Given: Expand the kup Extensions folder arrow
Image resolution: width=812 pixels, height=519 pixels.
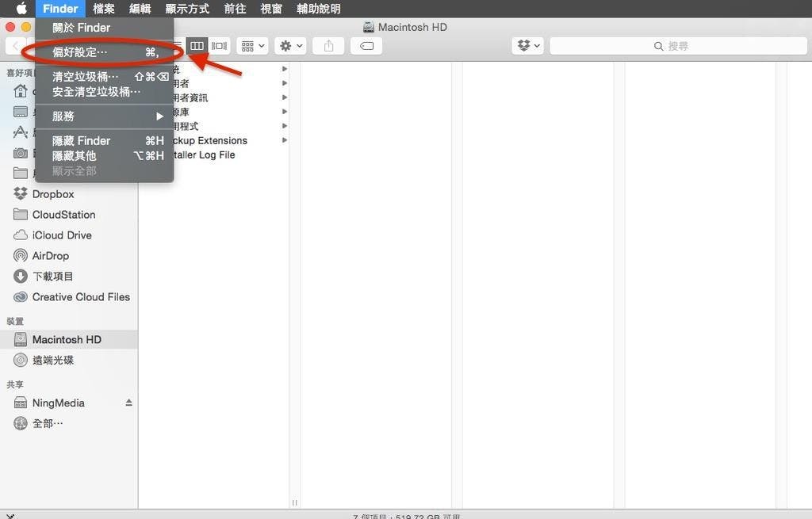Looking at the screenshot, I should tap(285, 140).
